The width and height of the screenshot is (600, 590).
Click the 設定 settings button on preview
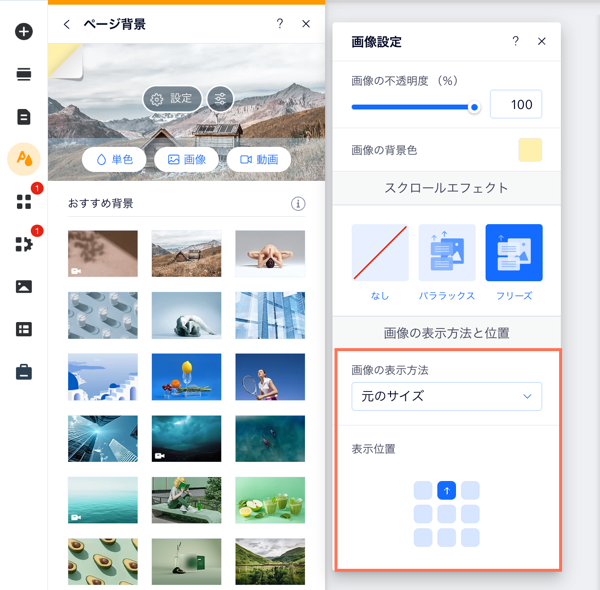tap(172, 99)
